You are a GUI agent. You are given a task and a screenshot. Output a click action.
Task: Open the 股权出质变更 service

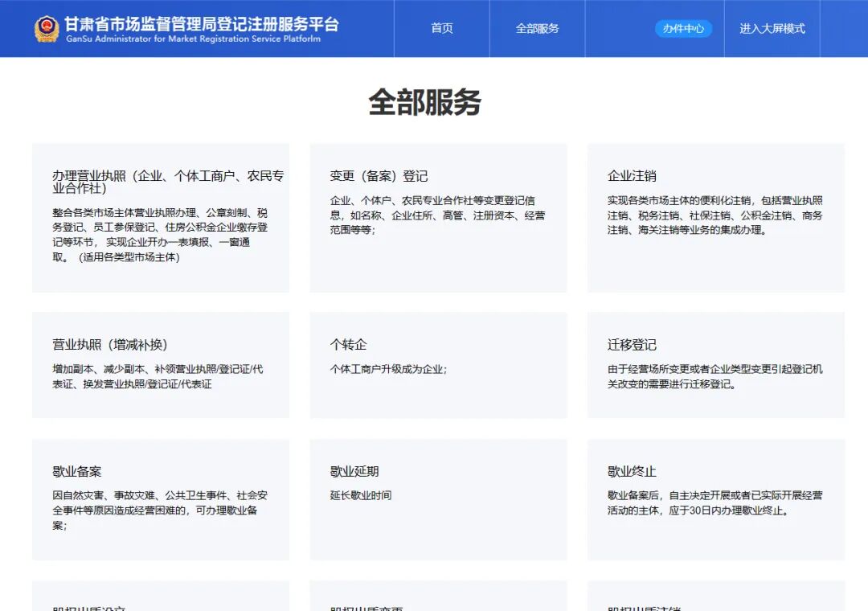(x=438, y=599)
